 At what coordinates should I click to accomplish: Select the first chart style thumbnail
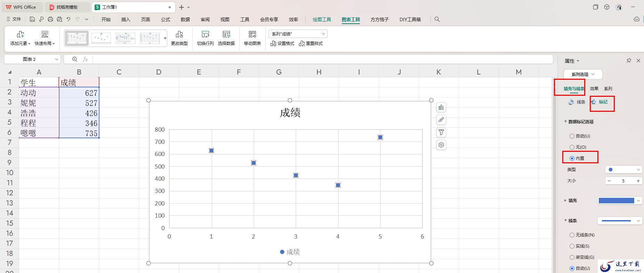tap(77, 38)
